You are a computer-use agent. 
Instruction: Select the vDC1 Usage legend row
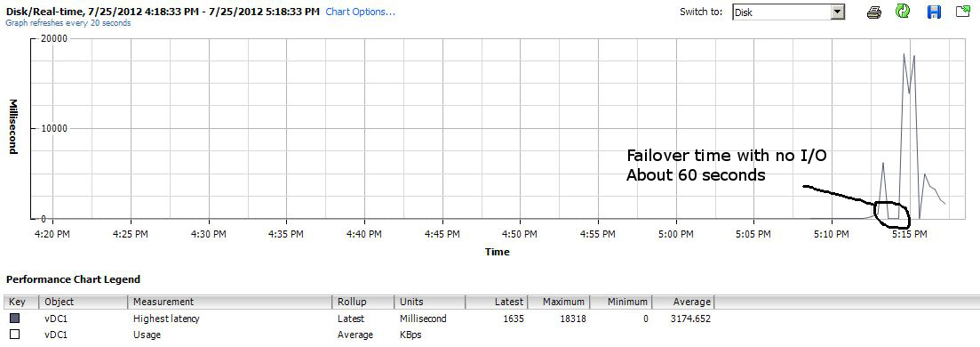(359, 335)
